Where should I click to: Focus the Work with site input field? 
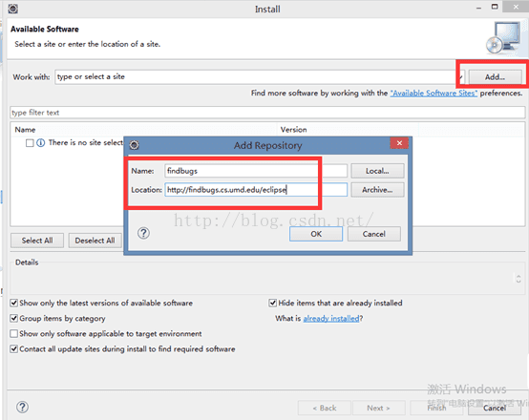coord(257,77)
